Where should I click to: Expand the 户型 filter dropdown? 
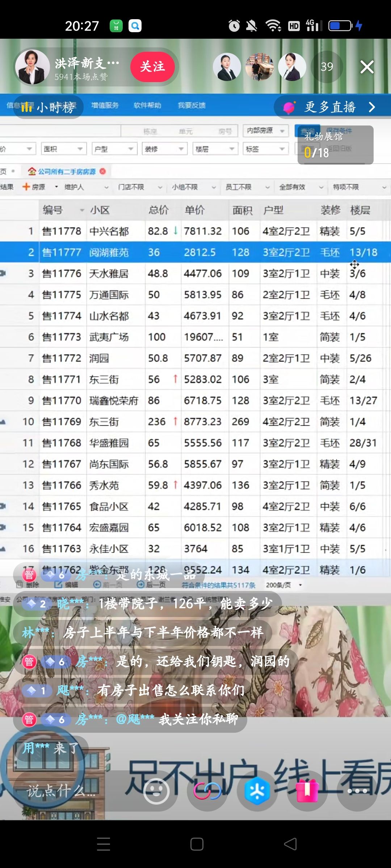pos(114,149)
